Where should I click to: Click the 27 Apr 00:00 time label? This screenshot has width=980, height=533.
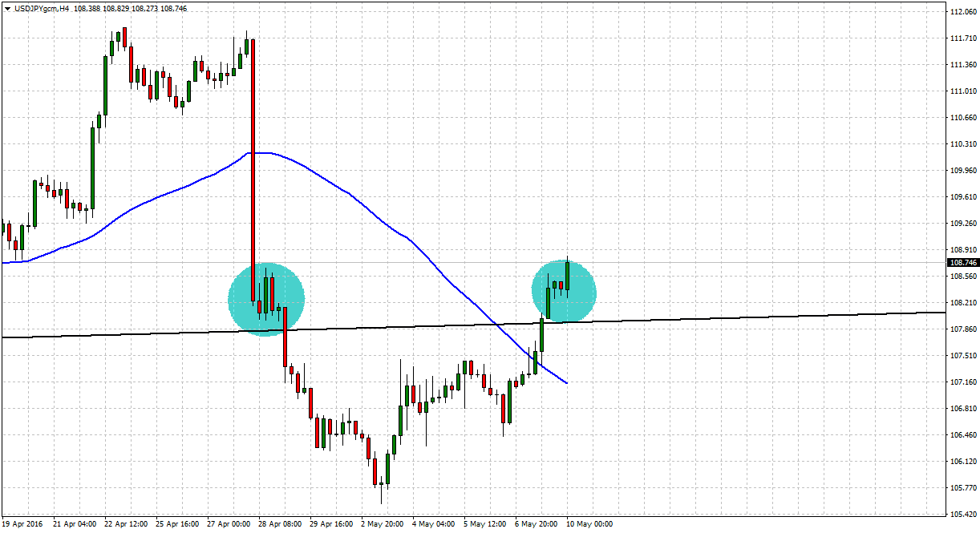pyautogui.click(x=227, y=524)
